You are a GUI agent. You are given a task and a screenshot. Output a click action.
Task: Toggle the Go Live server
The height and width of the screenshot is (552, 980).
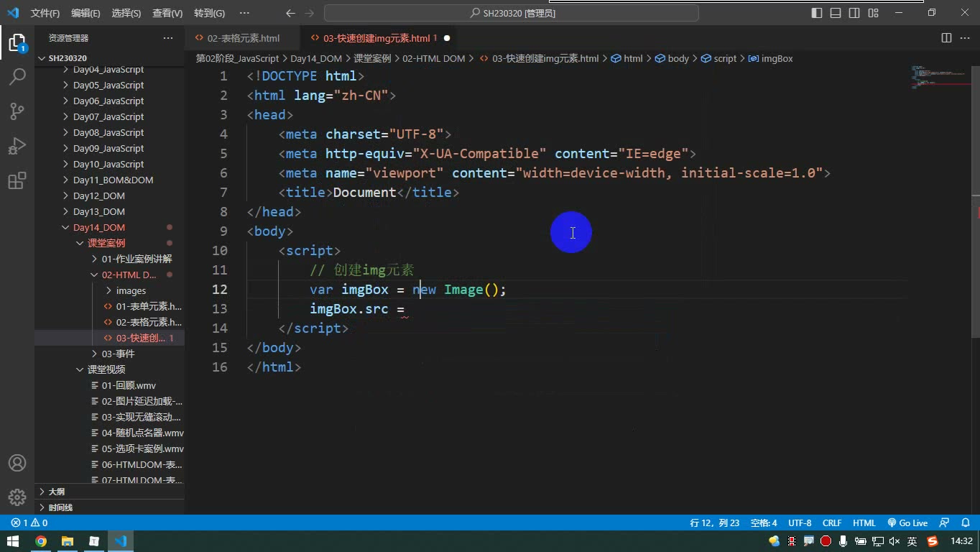(x=907, y=523)
